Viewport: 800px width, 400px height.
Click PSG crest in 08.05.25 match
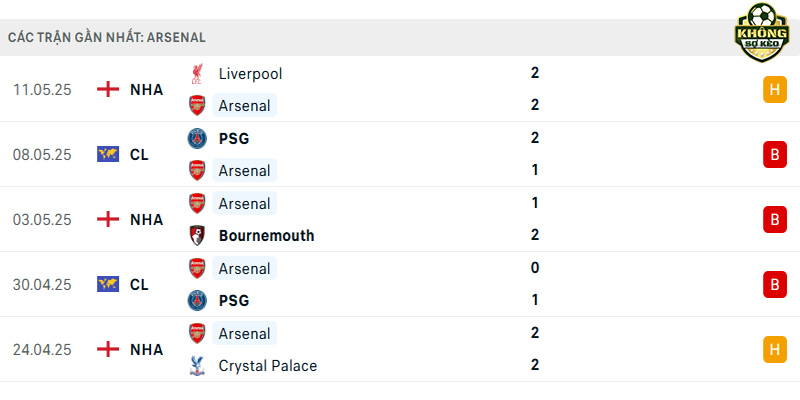(x=197, y=138)
